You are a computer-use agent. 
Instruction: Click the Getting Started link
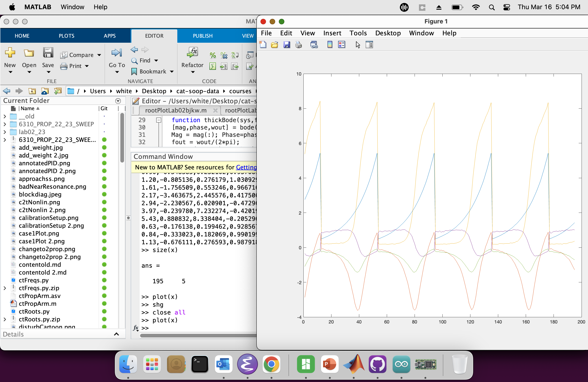(246, 167)
